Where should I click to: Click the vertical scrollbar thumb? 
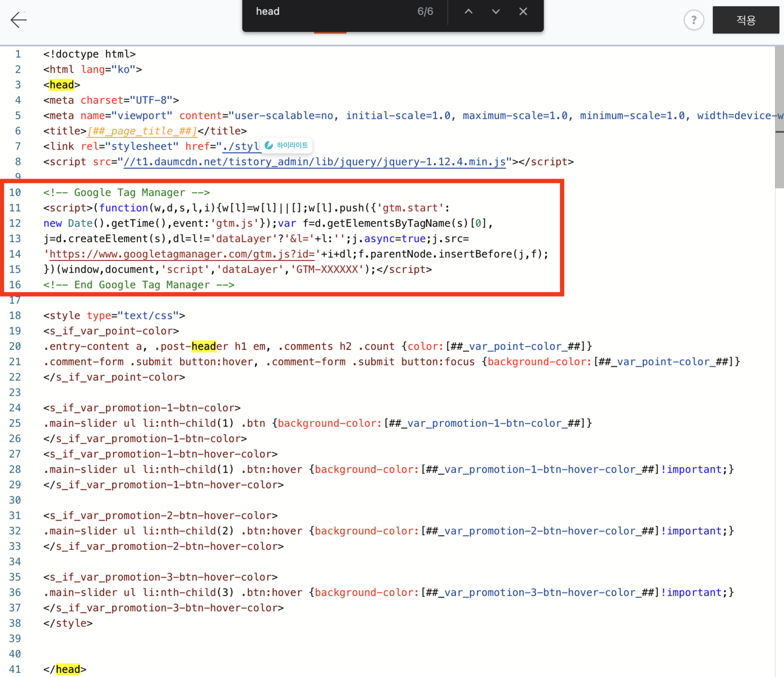[x=779, y=117]
